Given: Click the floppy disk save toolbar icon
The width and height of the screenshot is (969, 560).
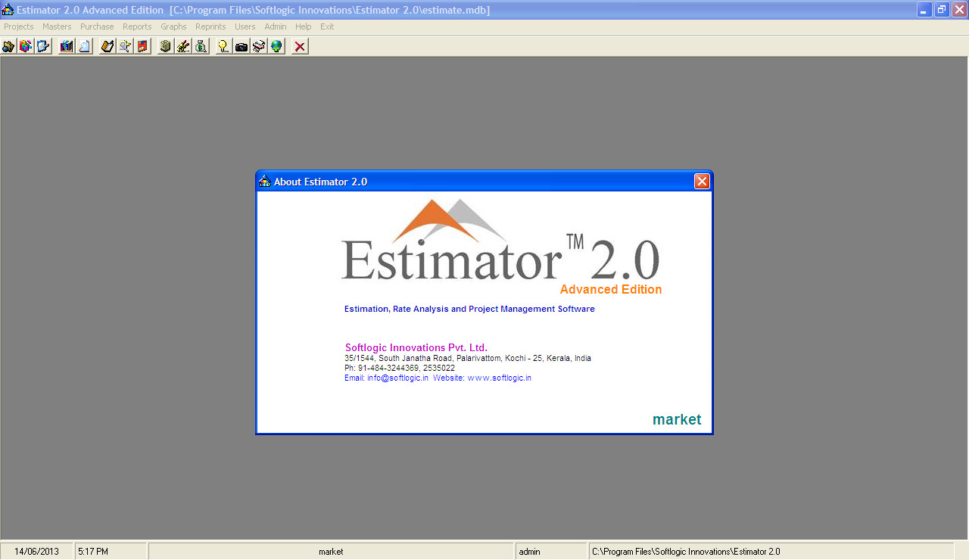Looking at the screenshot, I should [x=142, y=46].
